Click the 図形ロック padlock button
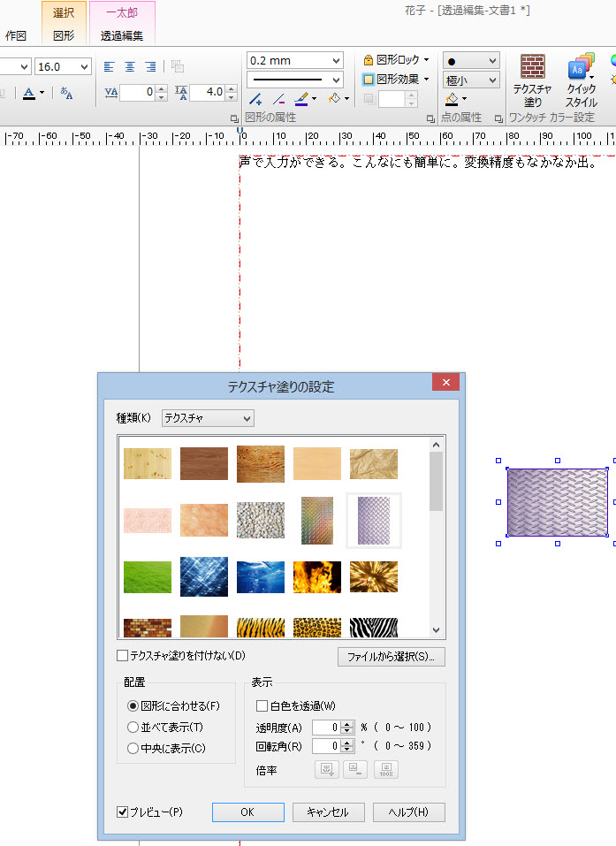 pos(392,60)
